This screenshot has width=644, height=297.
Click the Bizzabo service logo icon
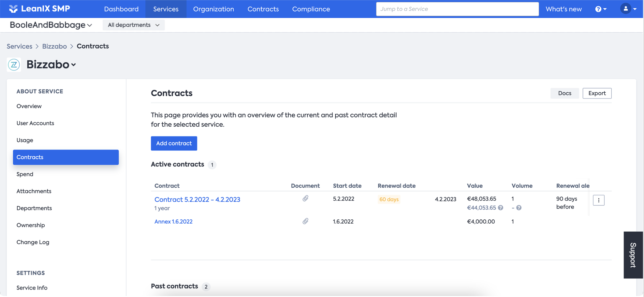click(x=14, y=65)
